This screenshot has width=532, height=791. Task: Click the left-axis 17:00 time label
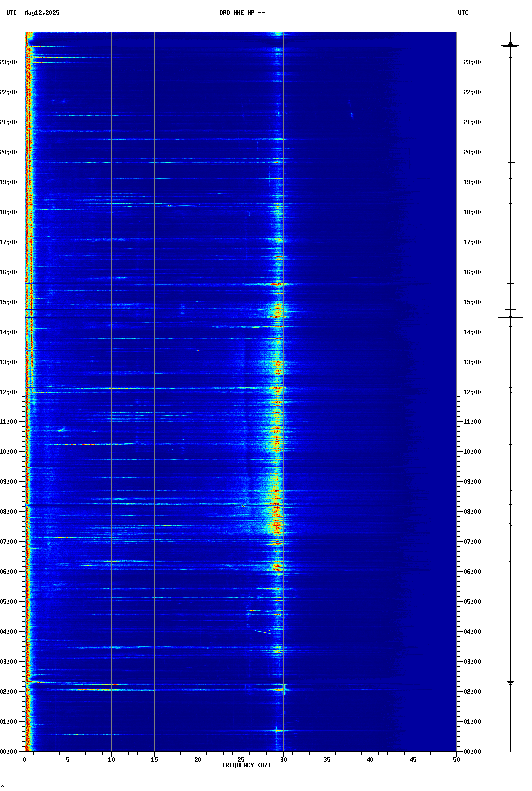pos(8,242)
